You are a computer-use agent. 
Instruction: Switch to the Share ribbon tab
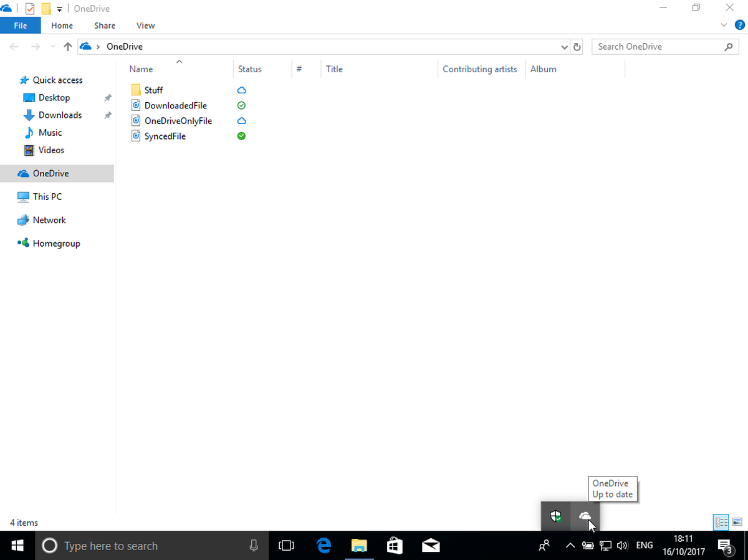[104, 26]
